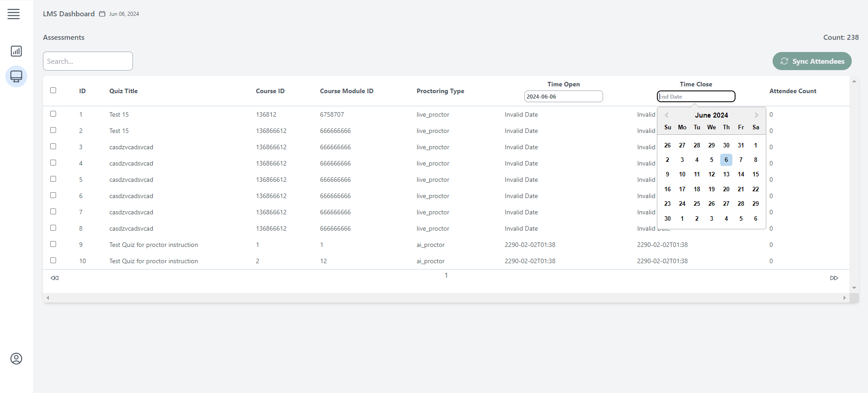This screenshot has width=868, height=393.
Task: Click the Time Close End Date field
Action: click(696, 96)
